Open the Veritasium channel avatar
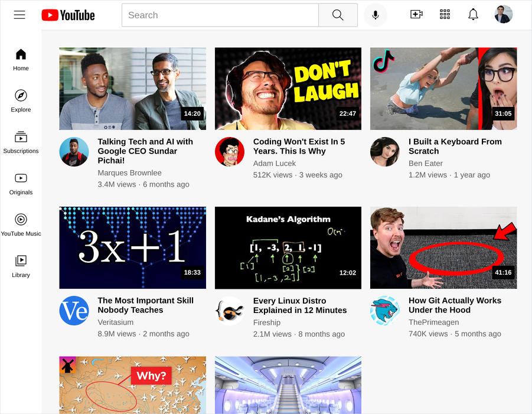532x414 pixels. pos(74,311)
